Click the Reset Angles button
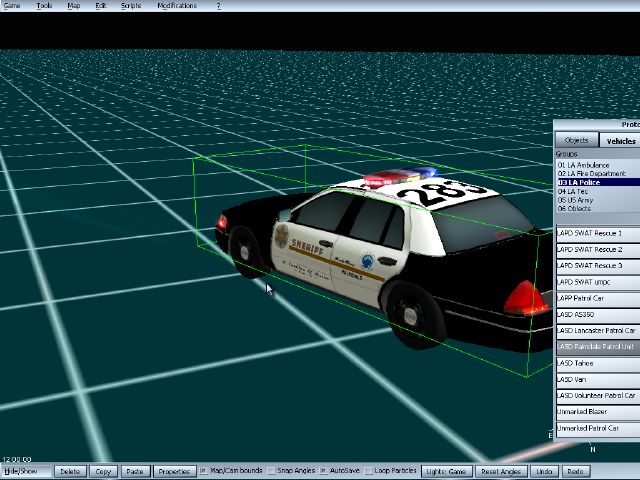The width and height of the screenshot is (640, 480). [501, 471]
